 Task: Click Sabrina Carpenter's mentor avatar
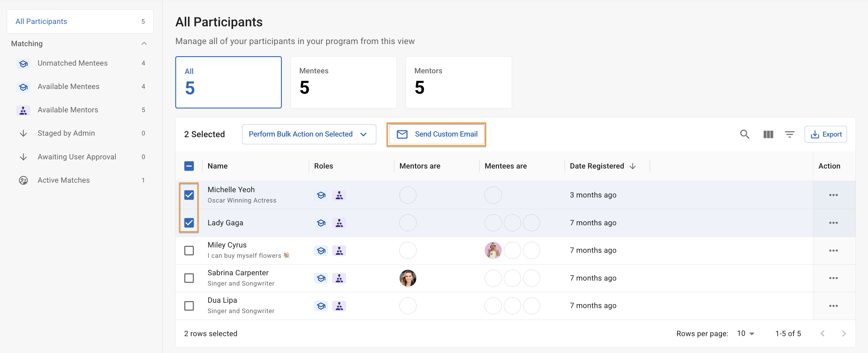[407, 278]
